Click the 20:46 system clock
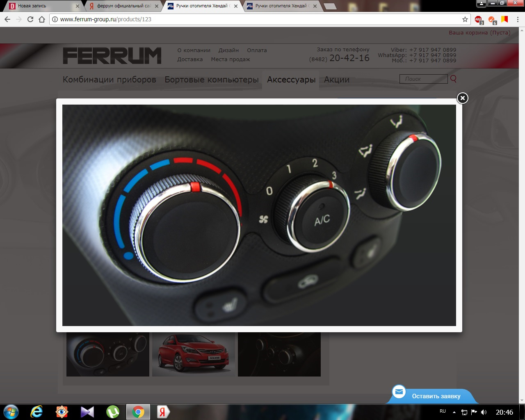Viewport: 525px width, 420px height. (x=504, y=412)
